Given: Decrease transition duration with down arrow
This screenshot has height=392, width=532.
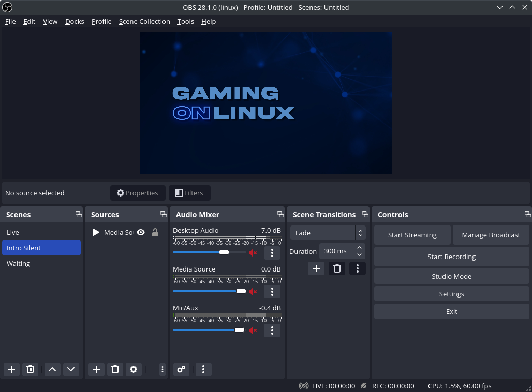Looking at the screenshot, I should click(359, 254).
